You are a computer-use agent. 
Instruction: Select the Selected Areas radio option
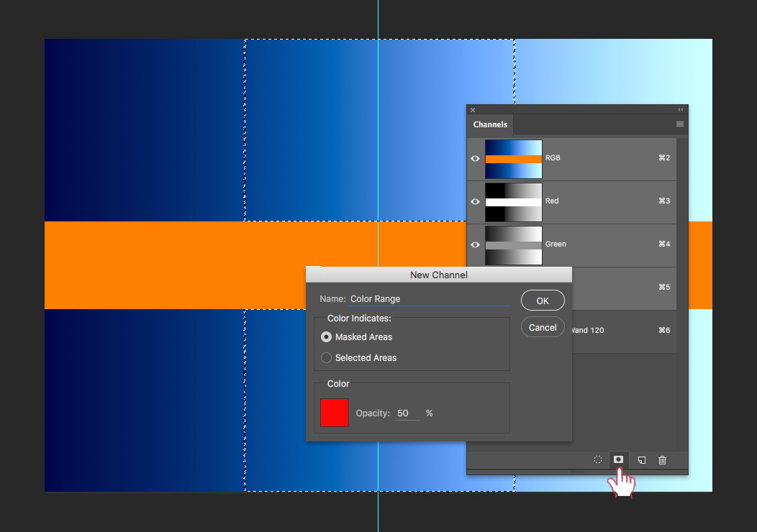click(327, 358)
